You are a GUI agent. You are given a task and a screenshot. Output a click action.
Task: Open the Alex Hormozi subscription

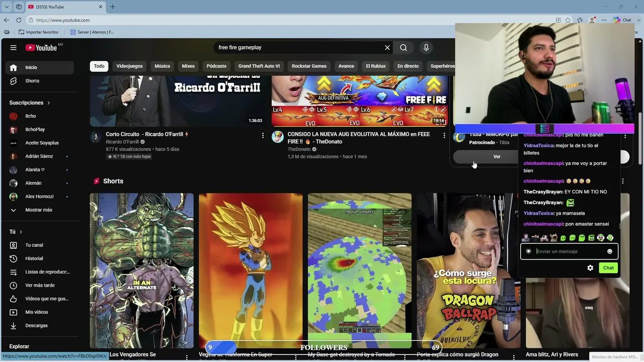40,197
